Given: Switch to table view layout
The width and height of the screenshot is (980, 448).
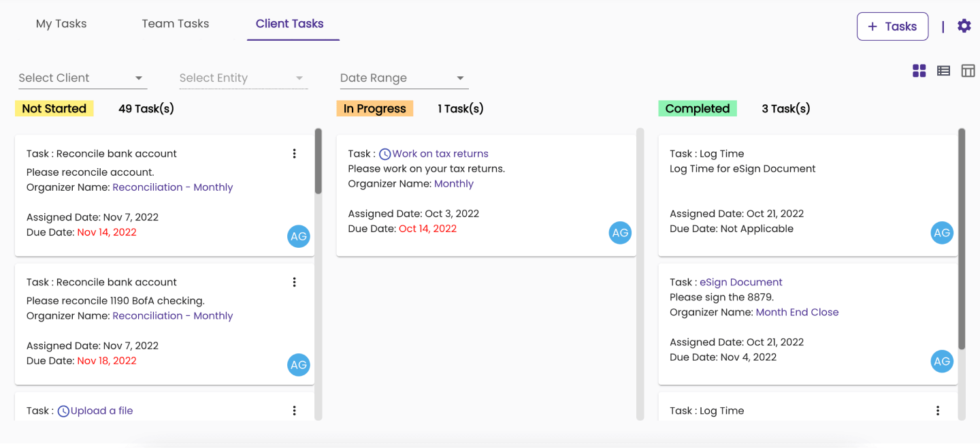Looking at the screenshot, I should click(968, 71).
